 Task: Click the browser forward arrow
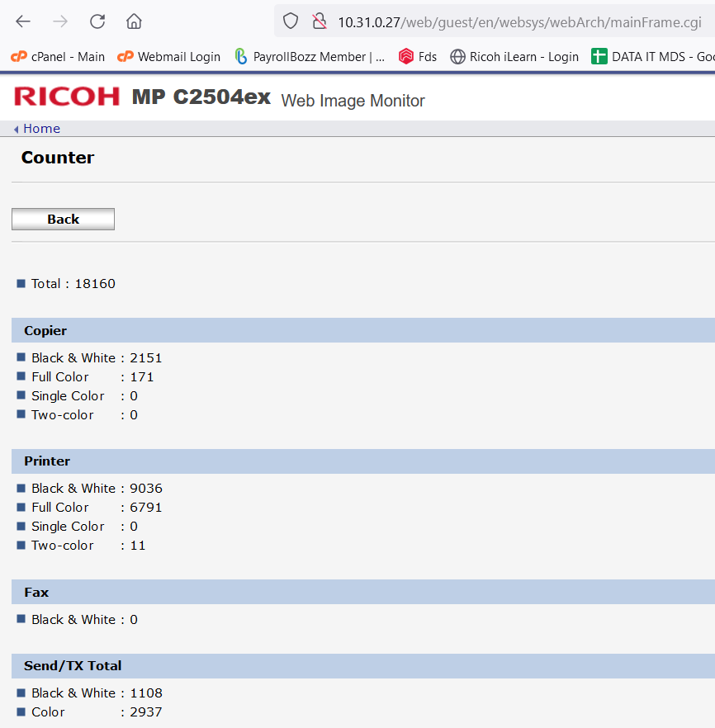(x=60, y=21)
